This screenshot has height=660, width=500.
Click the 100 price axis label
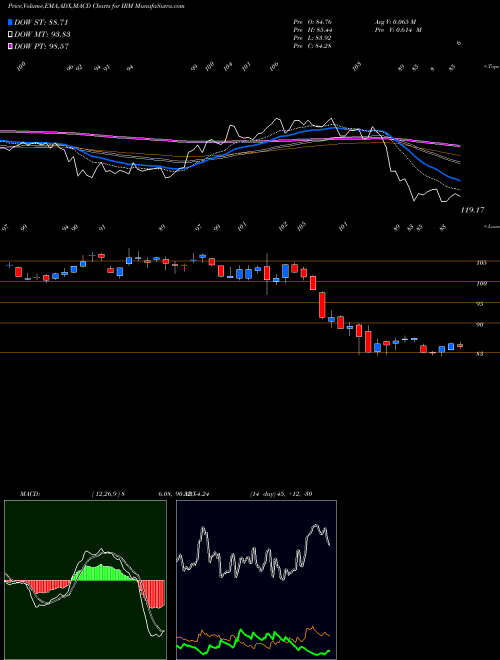pyautogui.click(x=481, y=283)
